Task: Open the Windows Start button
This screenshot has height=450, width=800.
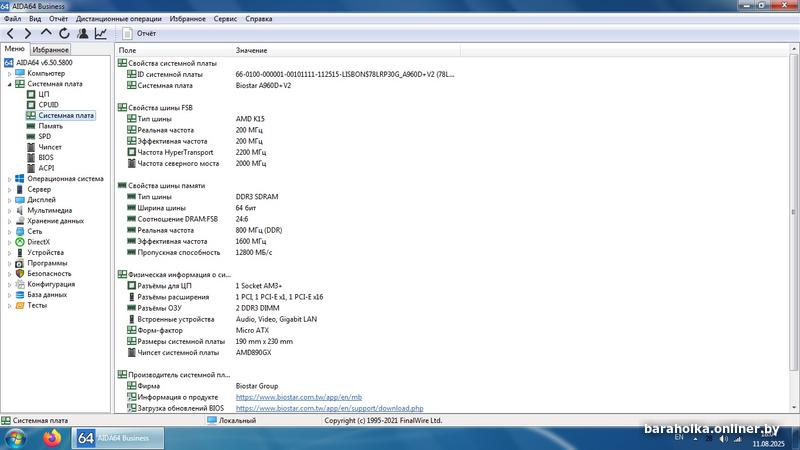Action: (x=15, y=438)
